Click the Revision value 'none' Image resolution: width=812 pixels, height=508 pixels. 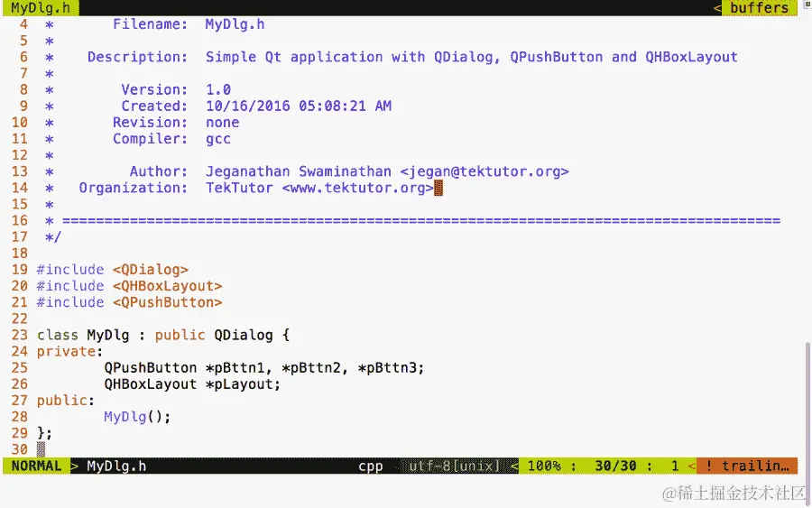222,123
